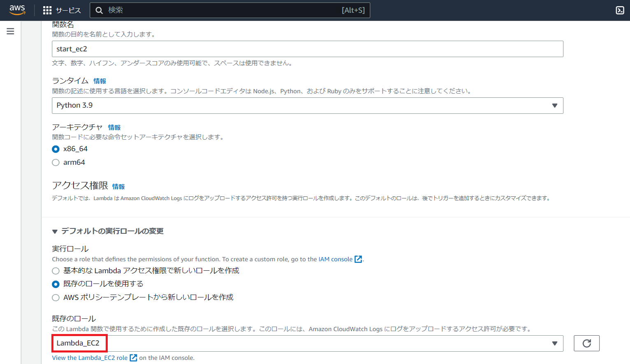Open the Lambda_EC2 existing role dropdown

coord(307,343)
